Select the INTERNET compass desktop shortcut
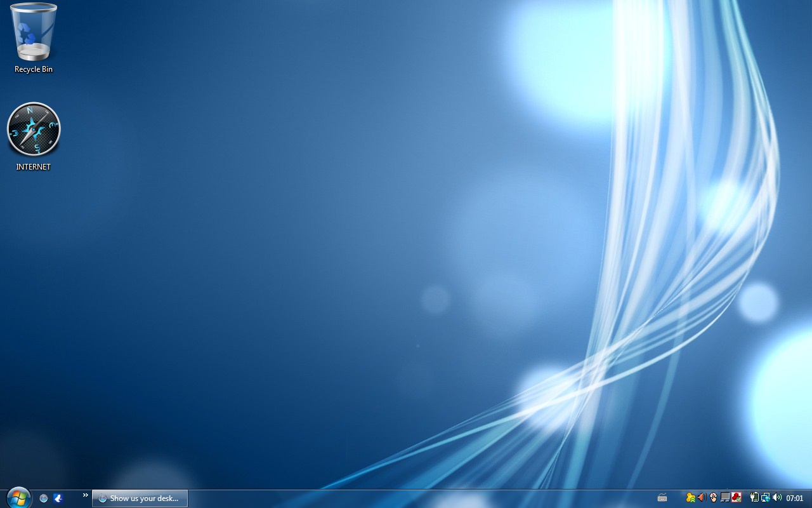The width and height of the screenshot is (812, 508). click(34, 129)
